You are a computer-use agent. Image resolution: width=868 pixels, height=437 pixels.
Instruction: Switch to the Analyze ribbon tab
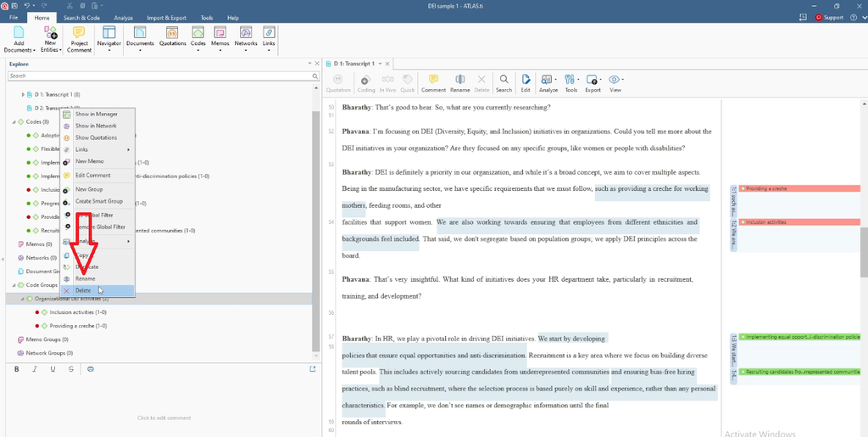click(x=123, y=18)
